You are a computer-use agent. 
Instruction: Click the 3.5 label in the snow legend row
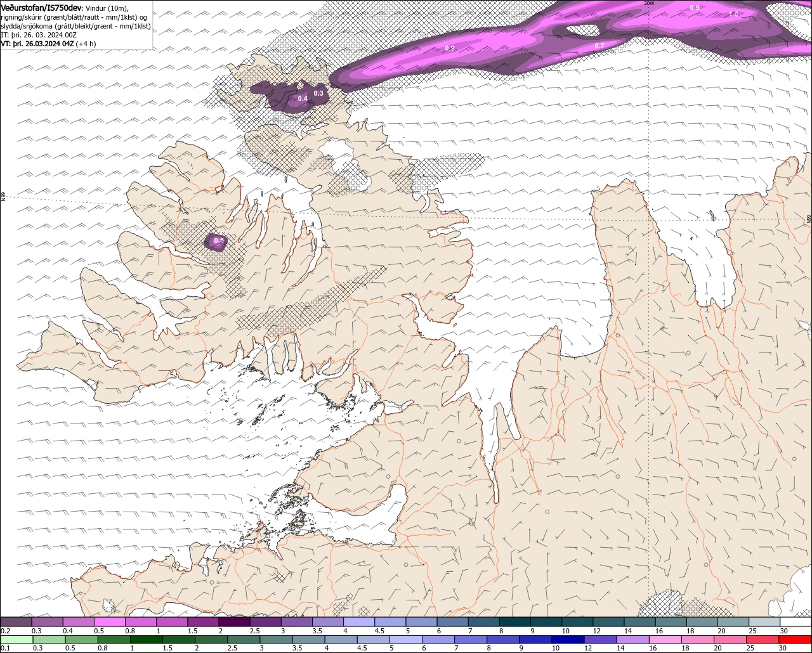[317, 631]
